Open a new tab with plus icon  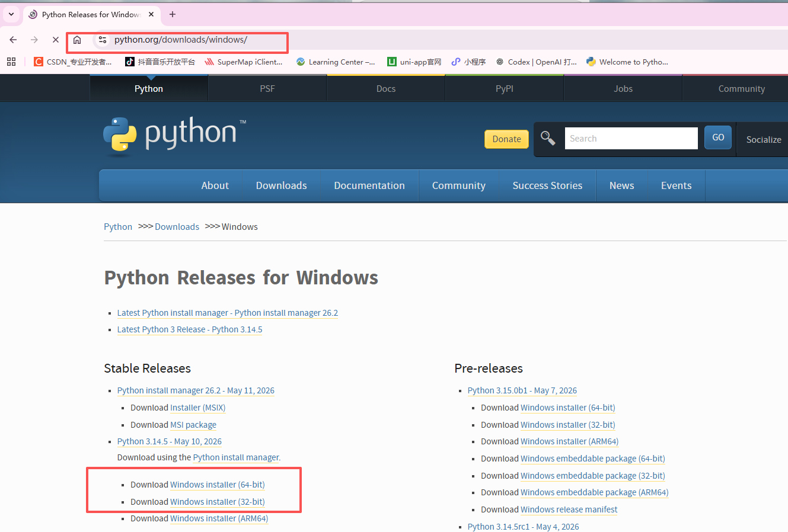tap(173, 14)
